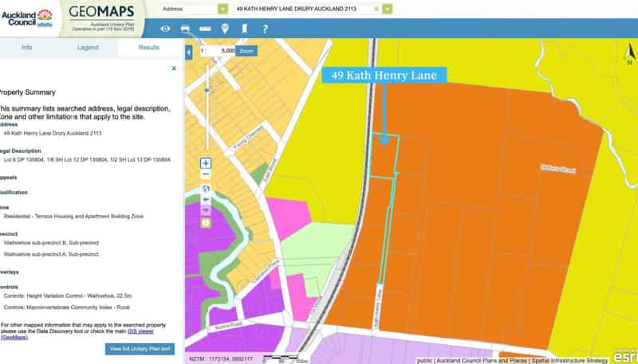Click the location pin tool
Screen dimensions: 638x364
click(x=225, y=29)
